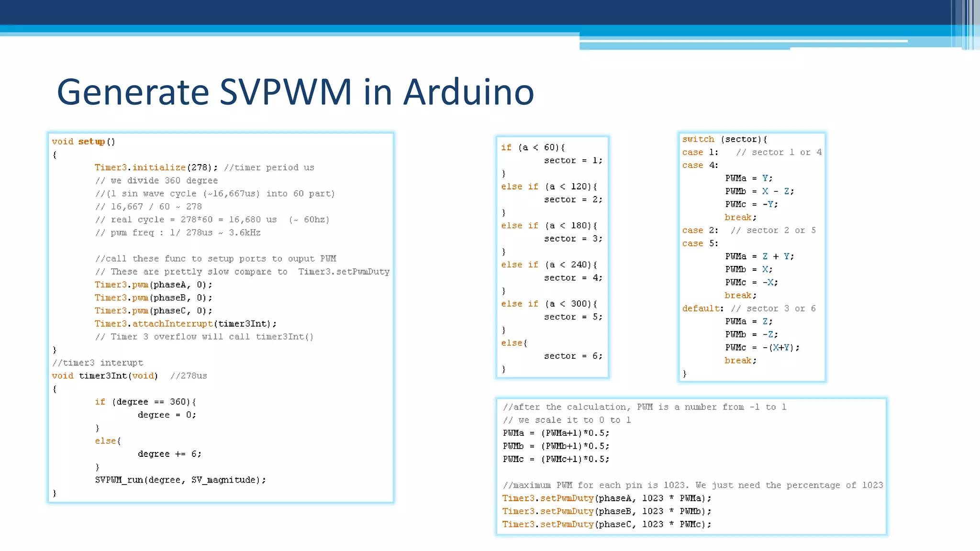Click the 'switch (sector){' statement

(724, 139)
